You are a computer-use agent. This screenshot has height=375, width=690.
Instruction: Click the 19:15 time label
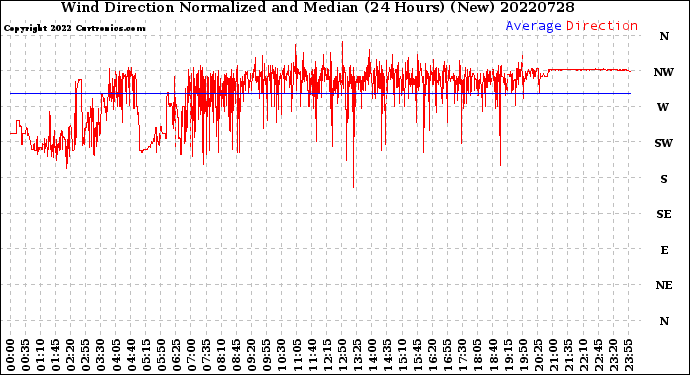click(508, 355)
